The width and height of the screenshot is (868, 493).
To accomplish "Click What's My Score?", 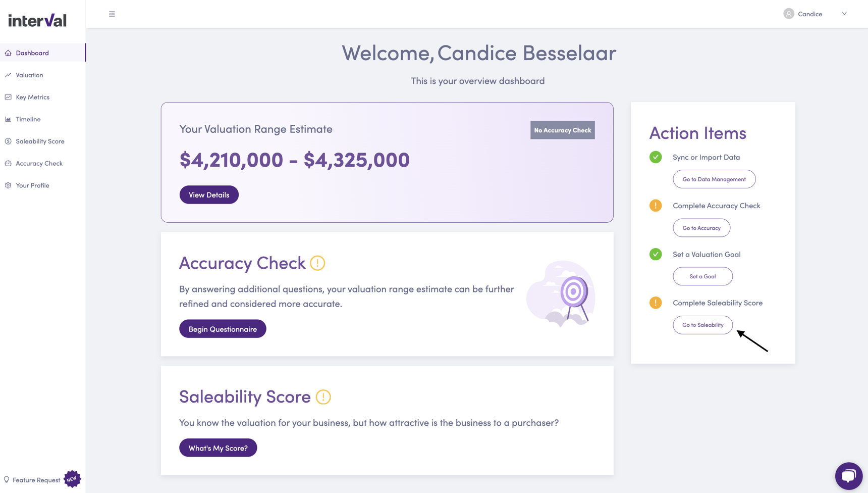I will pyautogui.click(x=218, y=448).
